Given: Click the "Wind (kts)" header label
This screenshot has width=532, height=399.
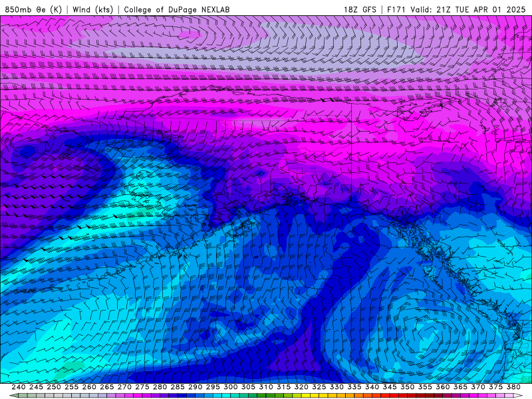Looking at the screenshot, I should coord(92,9).
